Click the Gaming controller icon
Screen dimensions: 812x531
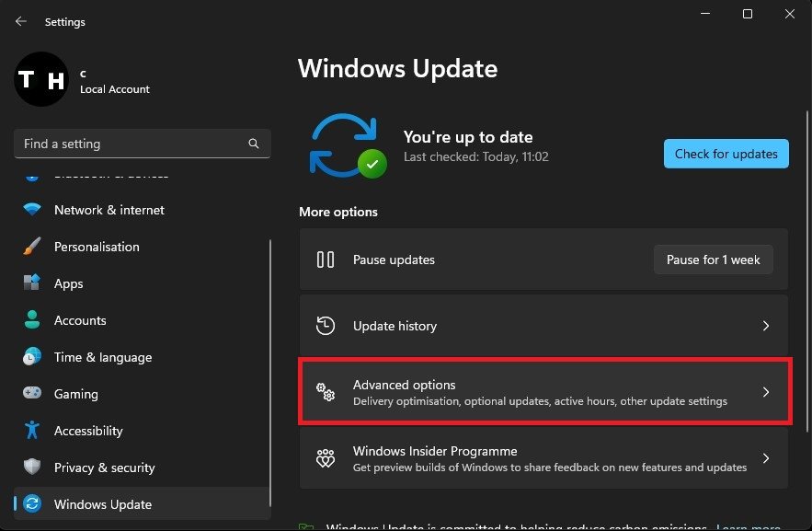(x=32, y=394)
